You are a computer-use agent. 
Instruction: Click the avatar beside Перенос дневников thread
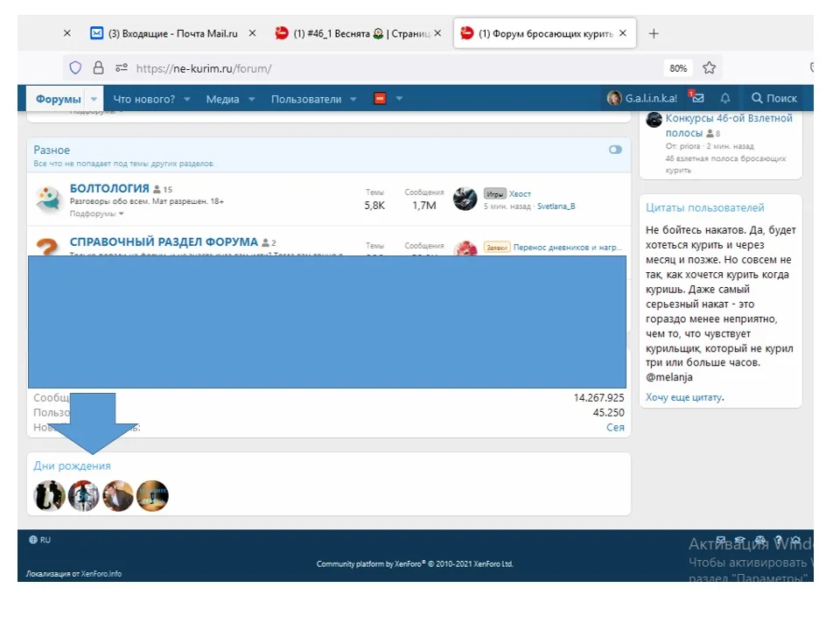(x=465, y=248)
